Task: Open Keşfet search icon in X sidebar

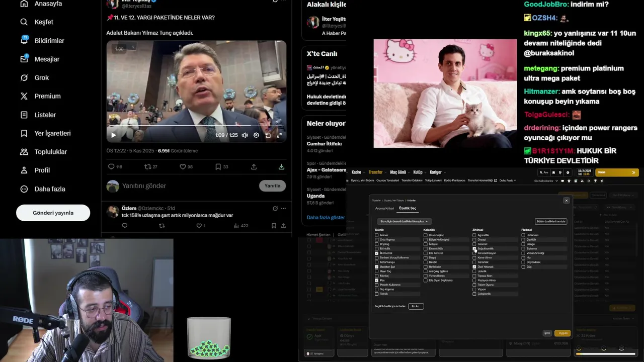Action: coord(24,22)
